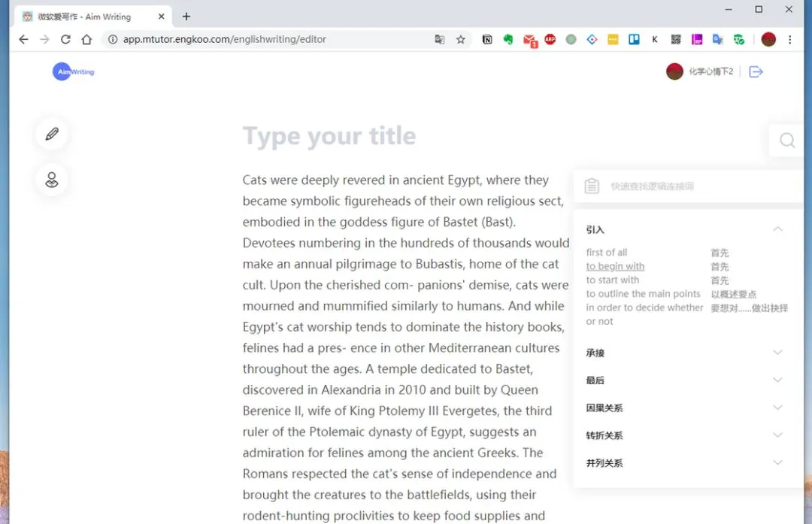This screenshot has width=812, height=524.
Task: Insert 'to outline the main points'
Action: (x=643, y=294)
